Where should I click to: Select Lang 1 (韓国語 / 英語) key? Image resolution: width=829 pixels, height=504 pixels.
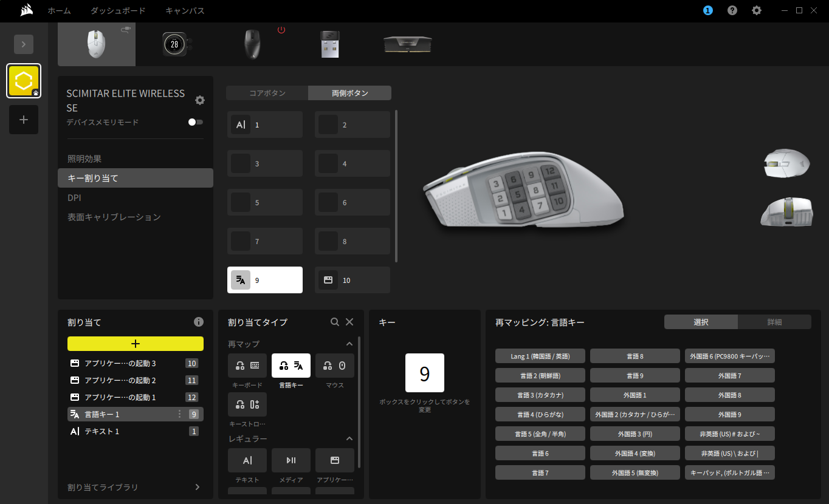[540, 356]
